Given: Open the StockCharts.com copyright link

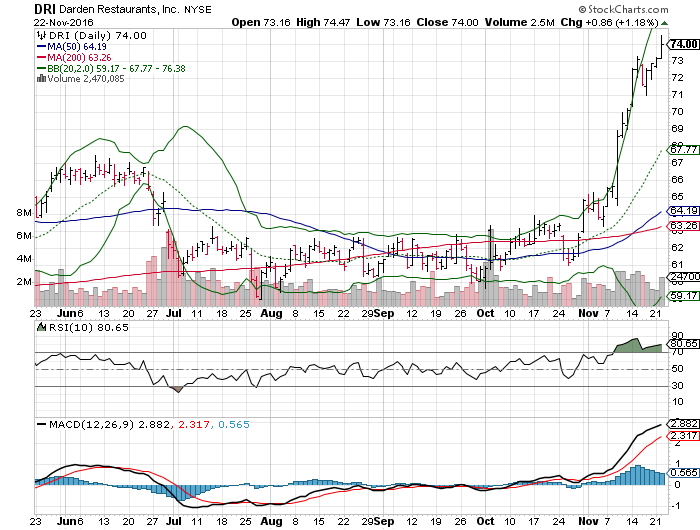Looking at the screenshot, I should point(623,9).
